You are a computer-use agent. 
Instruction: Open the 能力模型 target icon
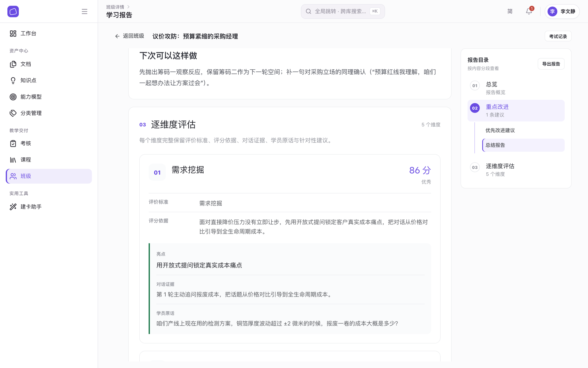coord(13,97)
